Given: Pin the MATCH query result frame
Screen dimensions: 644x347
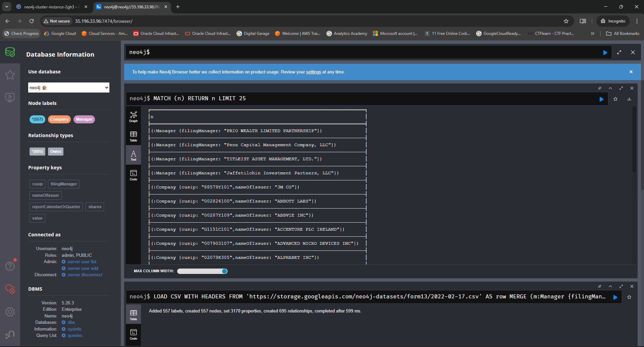Looking at the screenshot, I should pos(600,88).
